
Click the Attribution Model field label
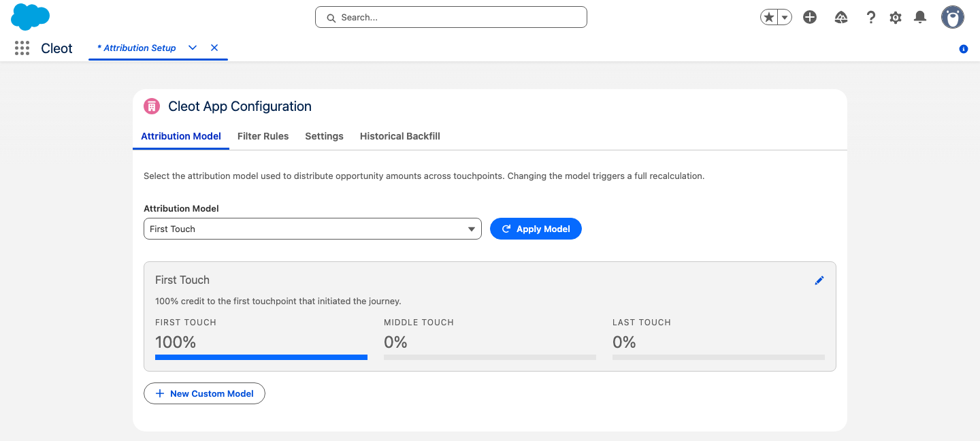pos(181,209)
